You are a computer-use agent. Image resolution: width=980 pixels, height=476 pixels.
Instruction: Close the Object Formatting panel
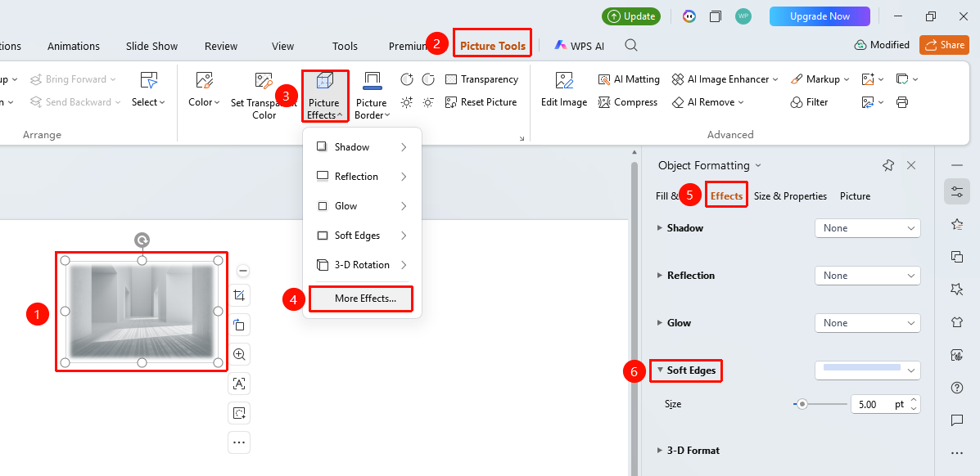911,165
